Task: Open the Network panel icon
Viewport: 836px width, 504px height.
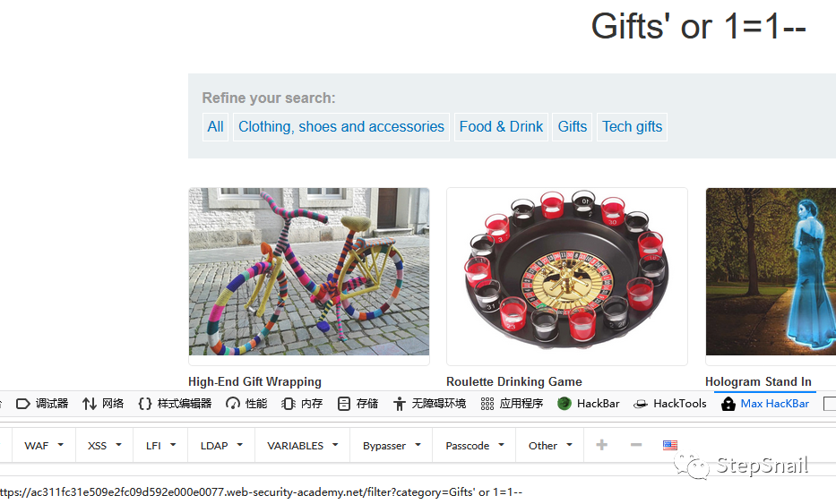Action: click(x=90, y=404)
